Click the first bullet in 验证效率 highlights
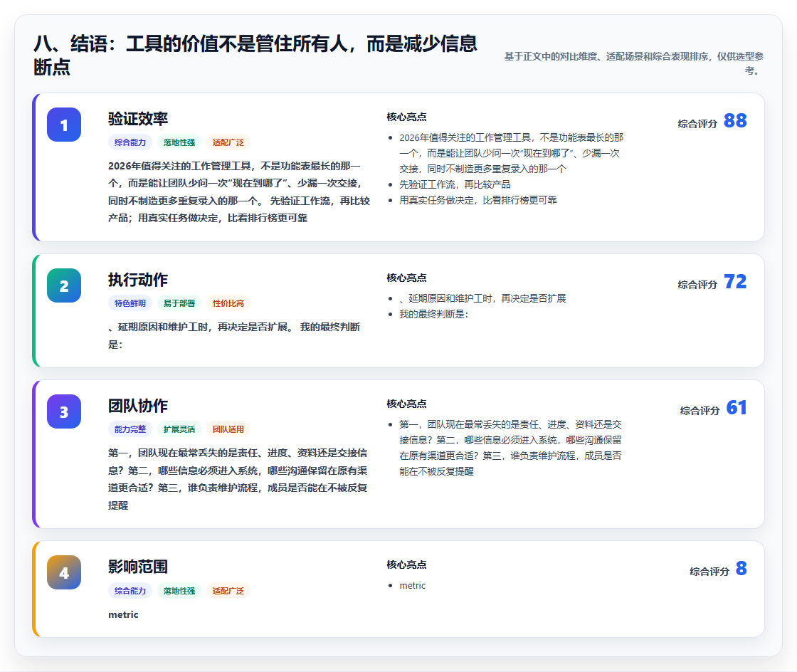 pyautogui.click(x=512, y=153)
